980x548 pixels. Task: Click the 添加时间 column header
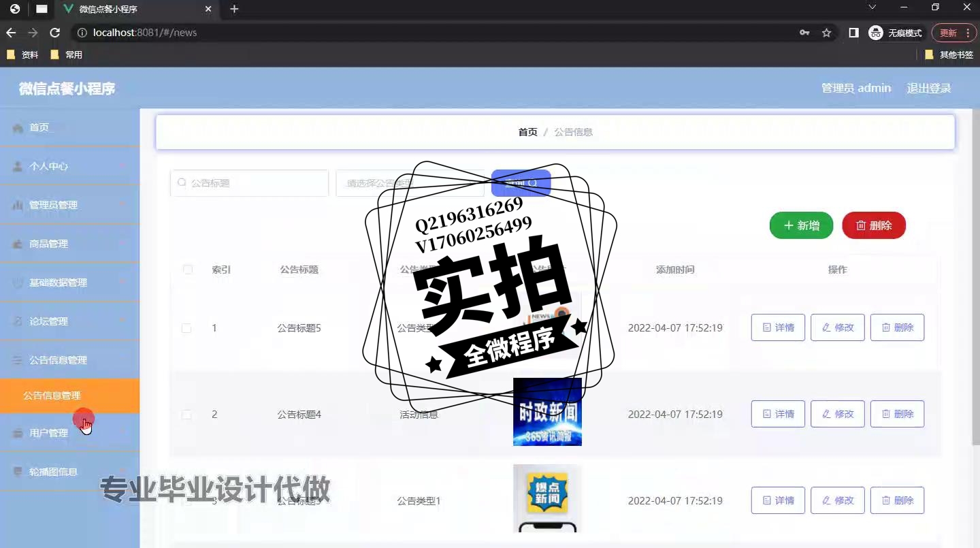[675, 270]
